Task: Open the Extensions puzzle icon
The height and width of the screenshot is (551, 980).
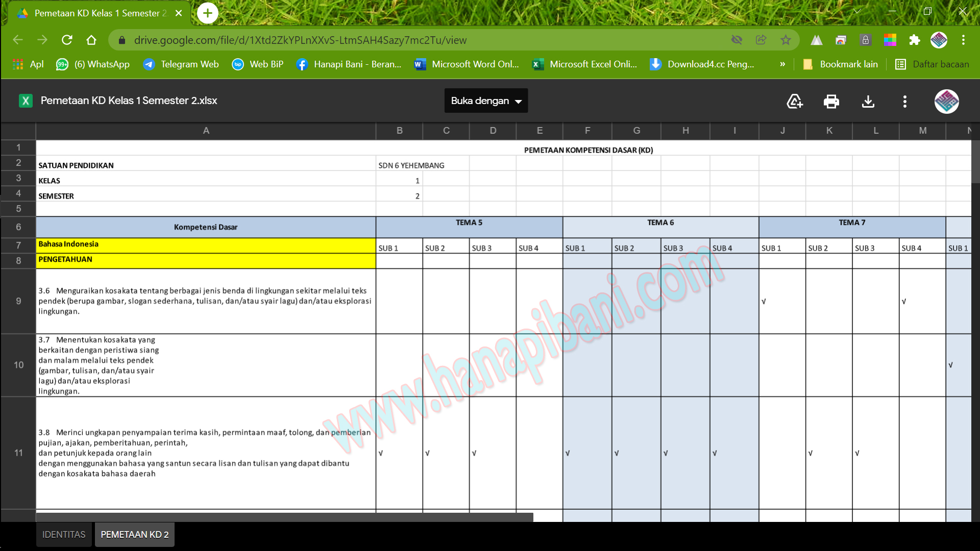Action: (914, 40)
